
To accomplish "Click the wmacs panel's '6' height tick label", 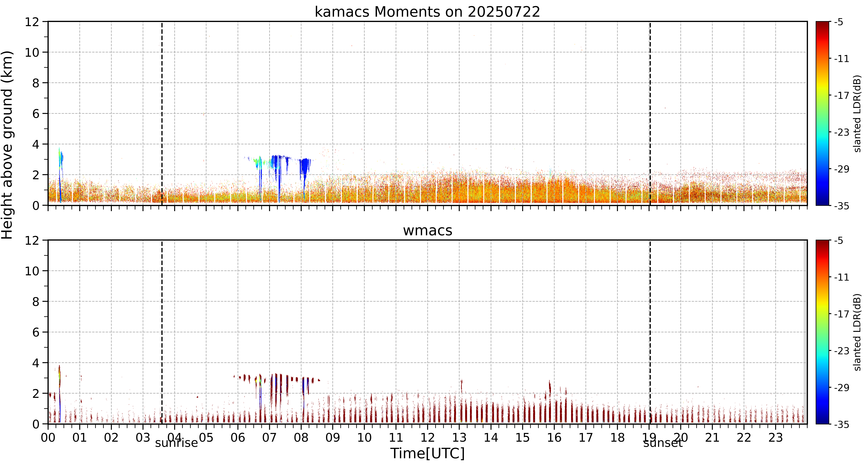I will (36, 332).
